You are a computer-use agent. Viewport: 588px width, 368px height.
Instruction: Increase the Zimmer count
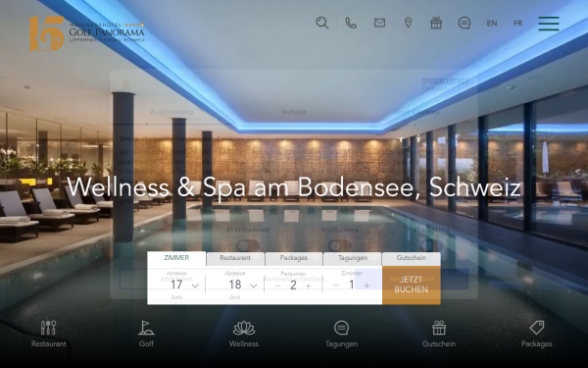click(367, 286)
